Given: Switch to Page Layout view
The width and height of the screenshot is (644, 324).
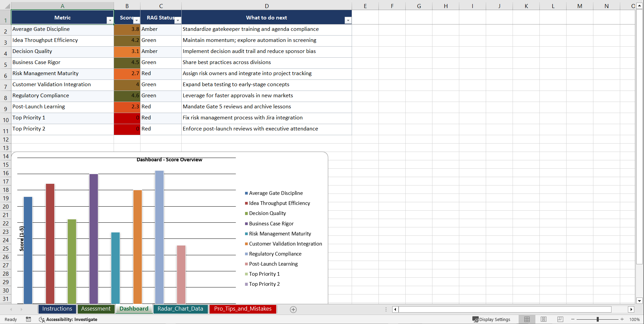Looking at the screenshot, I should [543, 319].
